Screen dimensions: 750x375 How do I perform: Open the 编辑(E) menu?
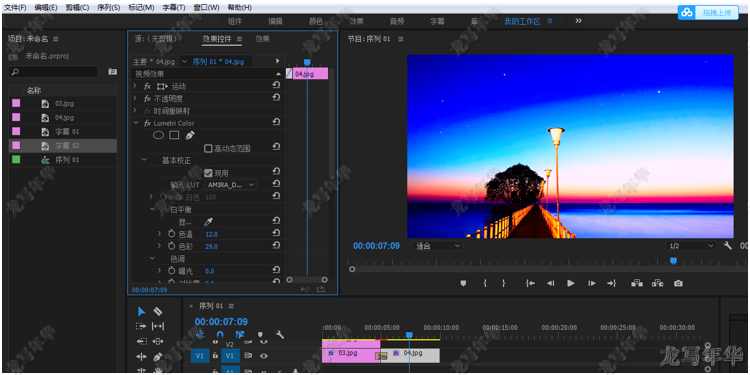[46, 8]
